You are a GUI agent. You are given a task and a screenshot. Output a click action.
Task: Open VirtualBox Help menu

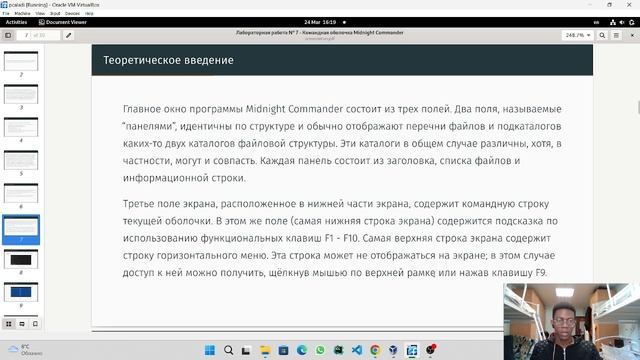coord(89,13)
